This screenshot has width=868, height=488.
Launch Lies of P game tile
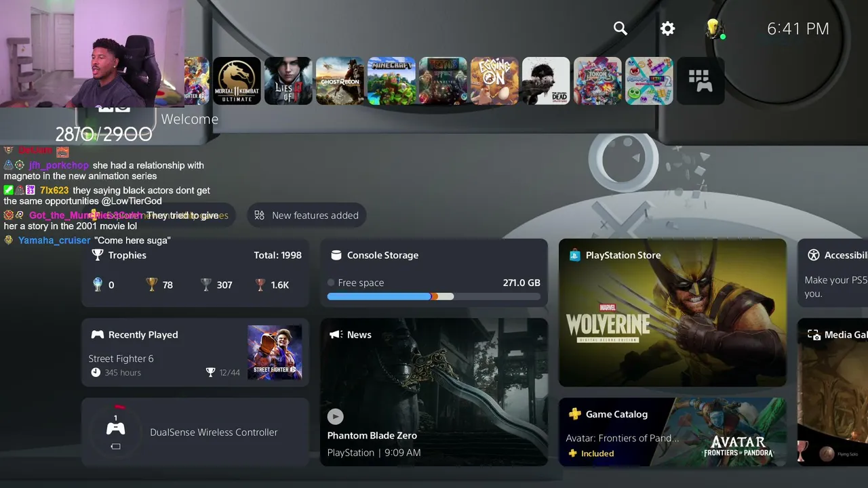tap(289, 81)
